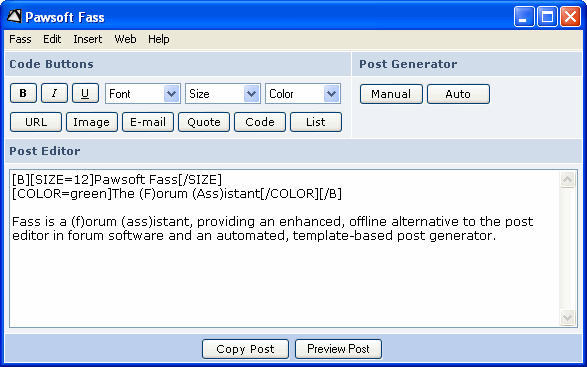Open the Size dropdown
This screenshot has width=587, height=367.
(223, 94)
